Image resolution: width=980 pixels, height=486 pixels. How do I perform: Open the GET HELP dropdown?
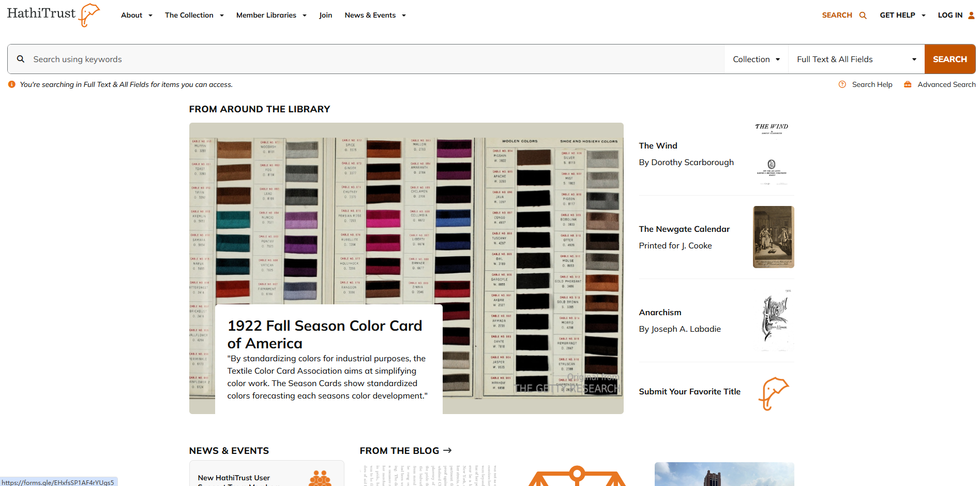pos(902,15)
